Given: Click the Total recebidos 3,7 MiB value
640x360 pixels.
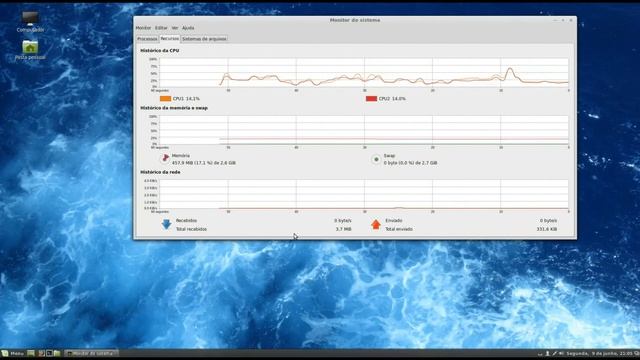Looking at the screenshot, I should [x=343, y=229].
